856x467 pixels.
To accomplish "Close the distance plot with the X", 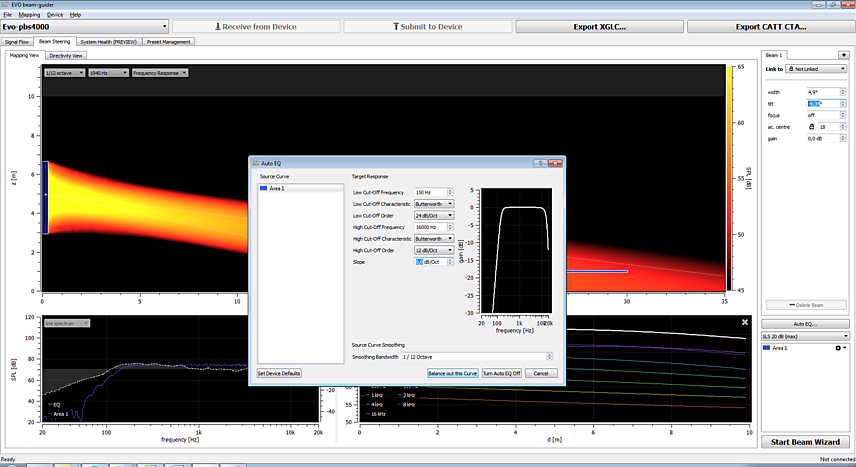I will [x=745, y=323].
